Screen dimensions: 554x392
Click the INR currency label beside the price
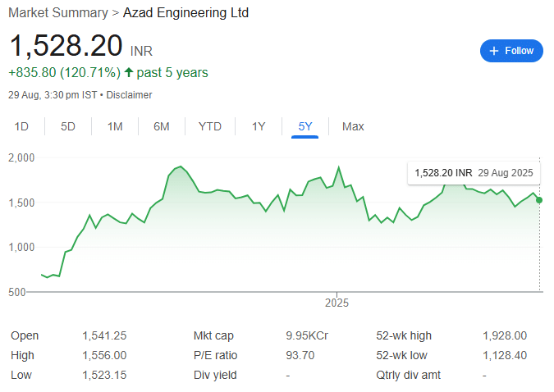click(141, 52)
